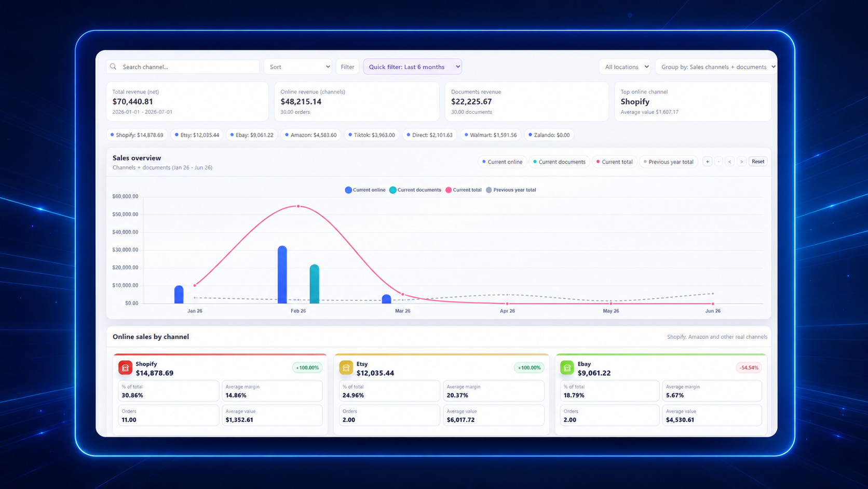Image resolution: width=868 pixels, height=489 pixels.
Task: Click the Sales overview heading
Action: (137, 158)
